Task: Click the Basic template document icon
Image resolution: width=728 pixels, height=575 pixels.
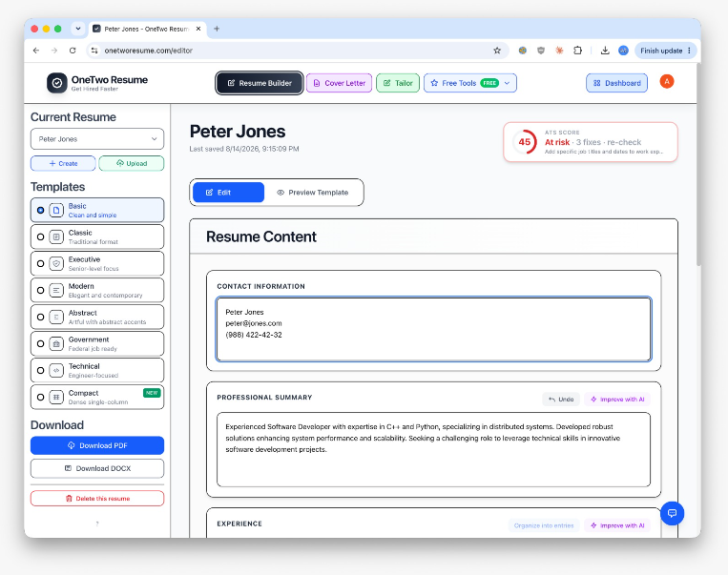Action: 56,210
